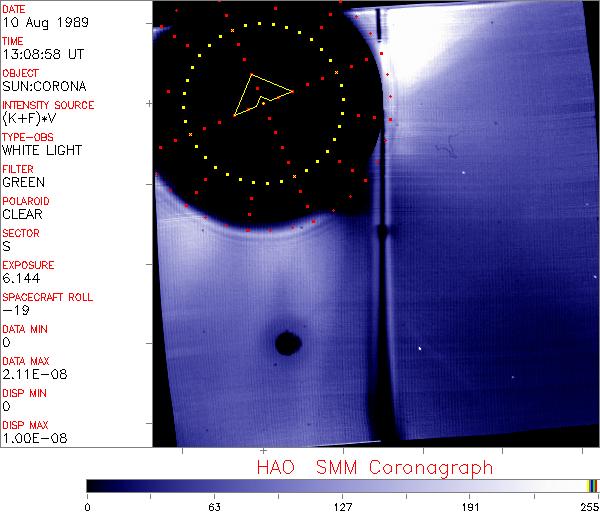Viewport: 600px width, 512px height.
Task: Click the SECTOR label
Action: click(21, 233)
